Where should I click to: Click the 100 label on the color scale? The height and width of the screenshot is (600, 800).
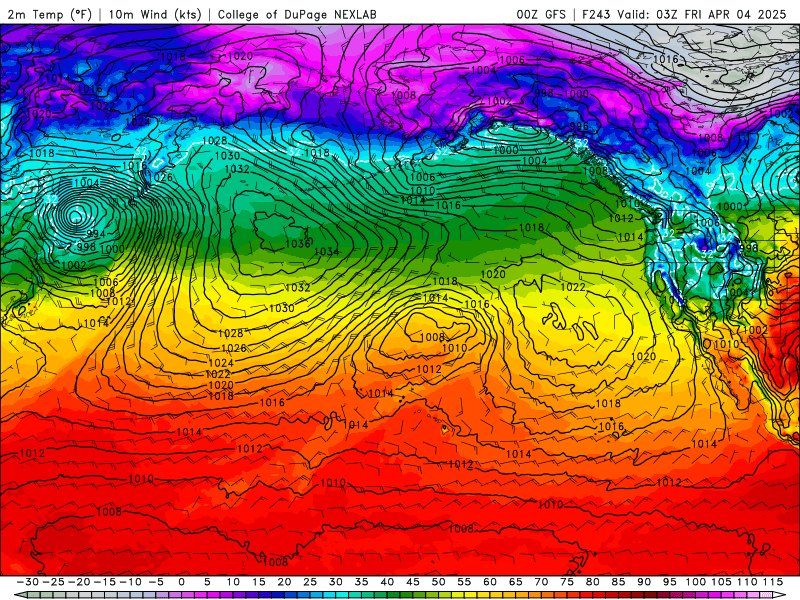(695, 582)
